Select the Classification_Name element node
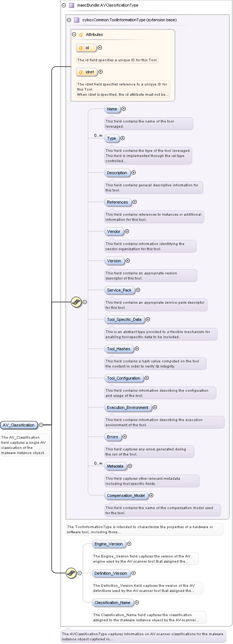Image resolution: width=233 pixels, height=644 pixels. pos(112,603)
